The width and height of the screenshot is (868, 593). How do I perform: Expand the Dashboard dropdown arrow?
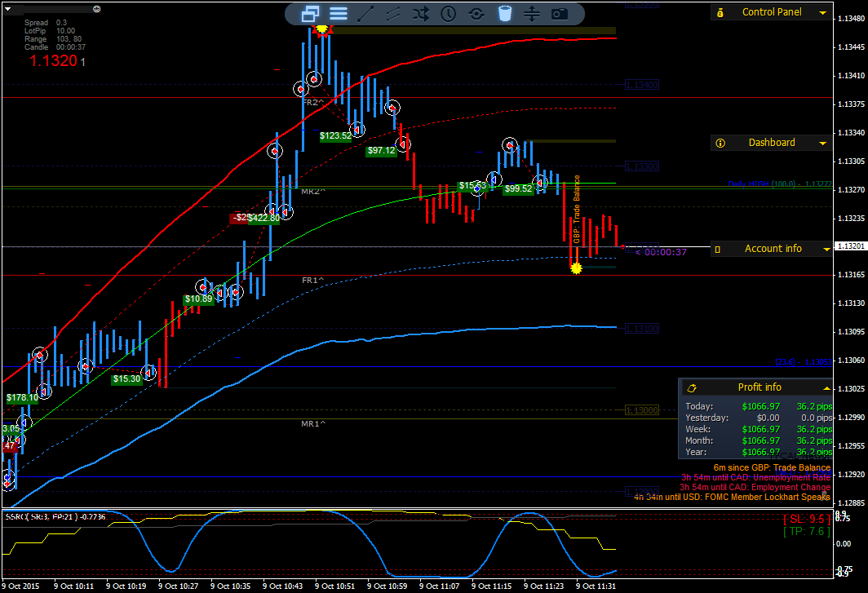click(823, 144)
